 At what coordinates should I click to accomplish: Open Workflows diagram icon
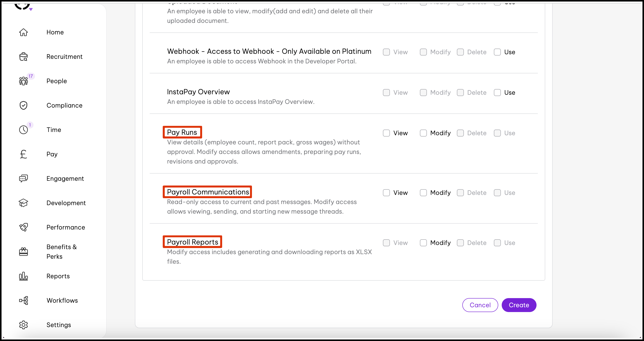(23, 300)
